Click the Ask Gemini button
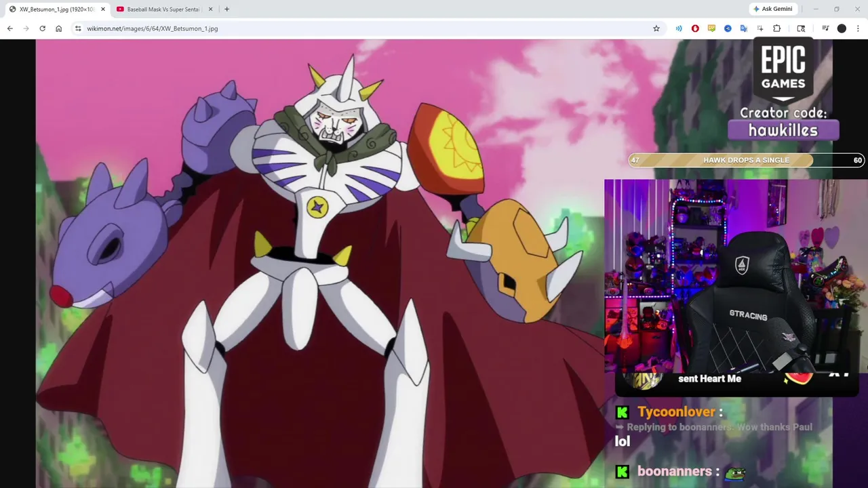Image resolution: width=868 pixels, height=488 pixels. [x=772, y=9]
